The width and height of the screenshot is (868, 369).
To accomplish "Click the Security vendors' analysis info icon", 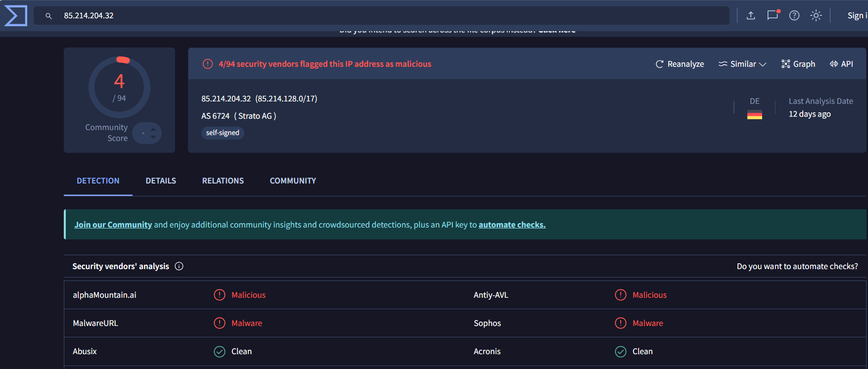I will [x=179, y=266].
